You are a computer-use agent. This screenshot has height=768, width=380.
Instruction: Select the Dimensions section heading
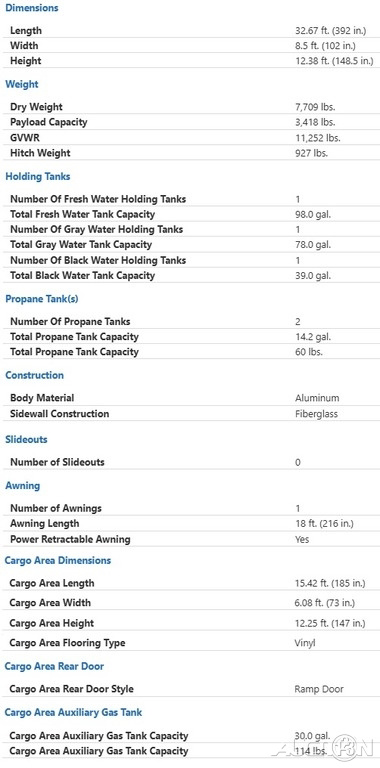tap(31, 8)
